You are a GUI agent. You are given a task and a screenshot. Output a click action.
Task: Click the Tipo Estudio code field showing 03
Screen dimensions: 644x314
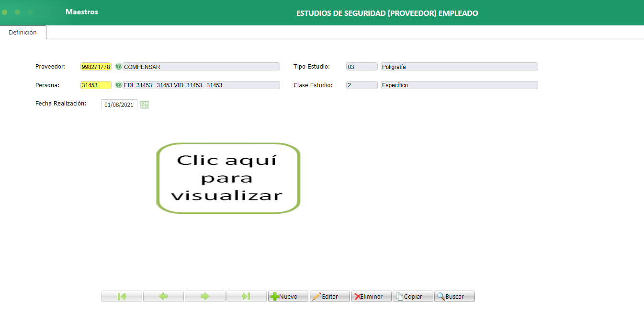tap(362, 66)
